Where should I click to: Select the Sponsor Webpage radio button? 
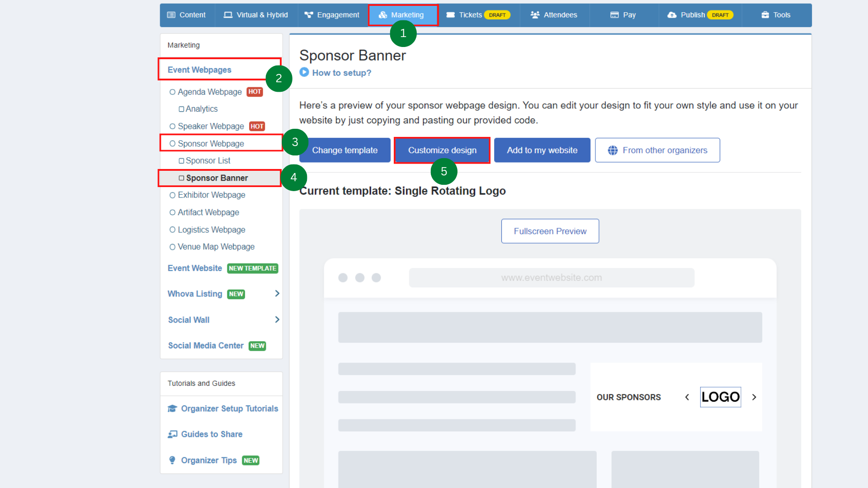click(x=173, y=143)
